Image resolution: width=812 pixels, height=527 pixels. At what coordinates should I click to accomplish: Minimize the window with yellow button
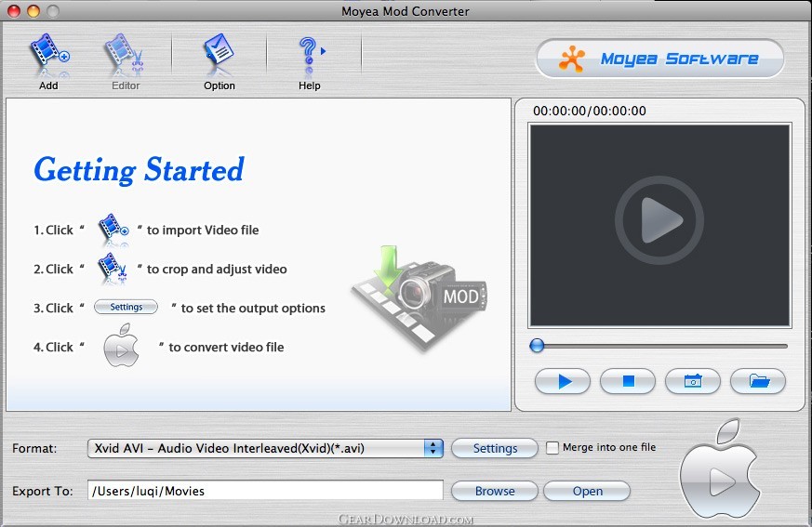coord(33,11)
